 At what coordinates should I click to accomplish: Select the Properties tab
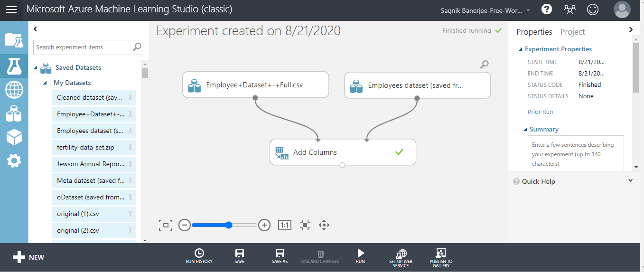pyautogui.click(x=534, y=32)
